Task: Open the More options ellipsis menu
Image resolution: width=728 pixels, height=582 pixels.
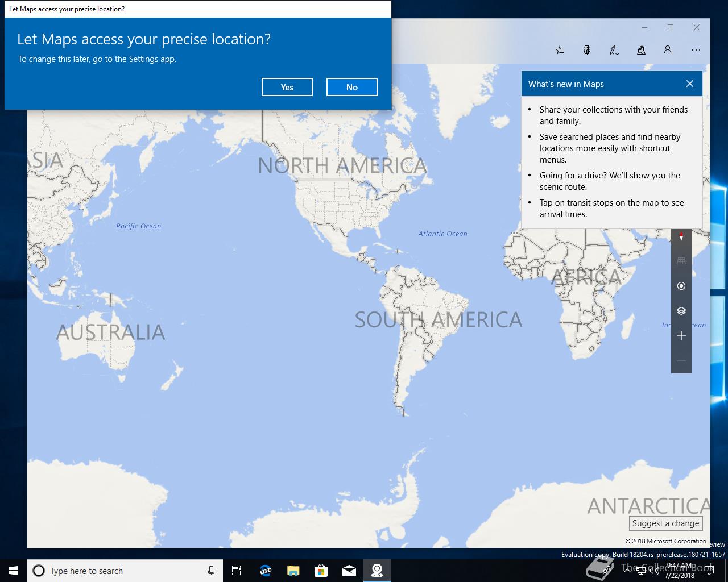Action: pos(696,50)
